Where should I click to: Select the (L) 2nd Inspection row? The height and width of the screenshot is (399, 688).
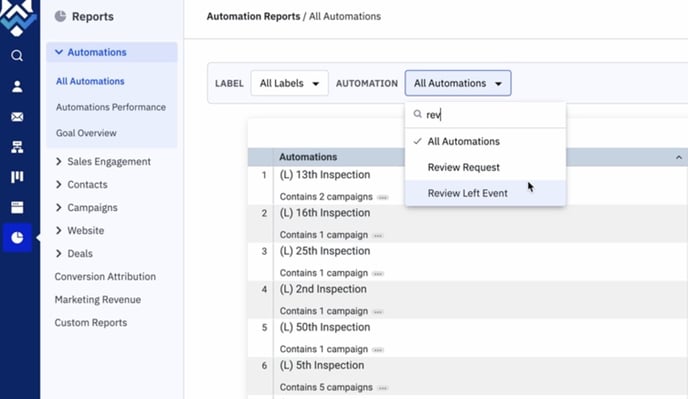[467, 300]
